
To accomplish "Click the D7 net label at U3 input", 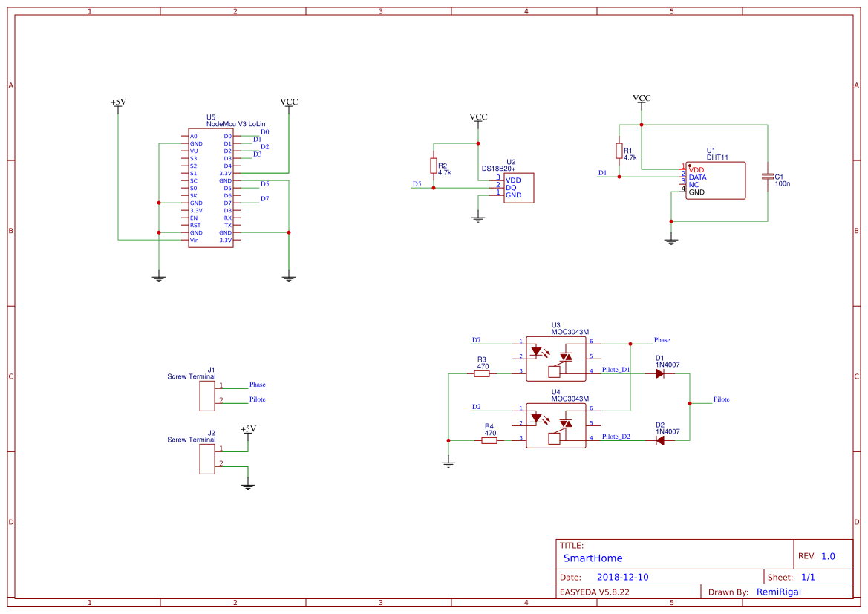I will point(476,340).
